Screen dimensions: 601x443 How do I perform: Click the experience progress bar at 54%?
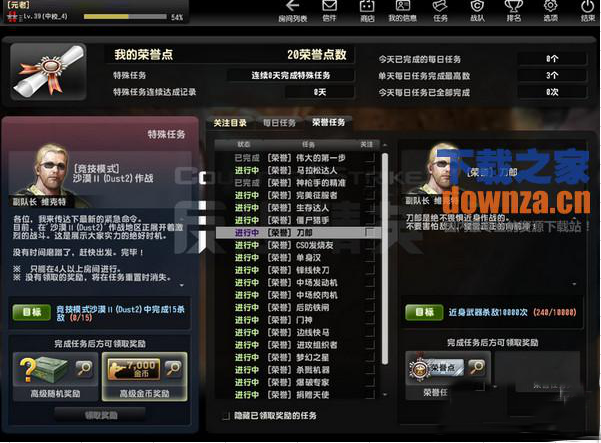pyautogui.click(x=125, y=17)
